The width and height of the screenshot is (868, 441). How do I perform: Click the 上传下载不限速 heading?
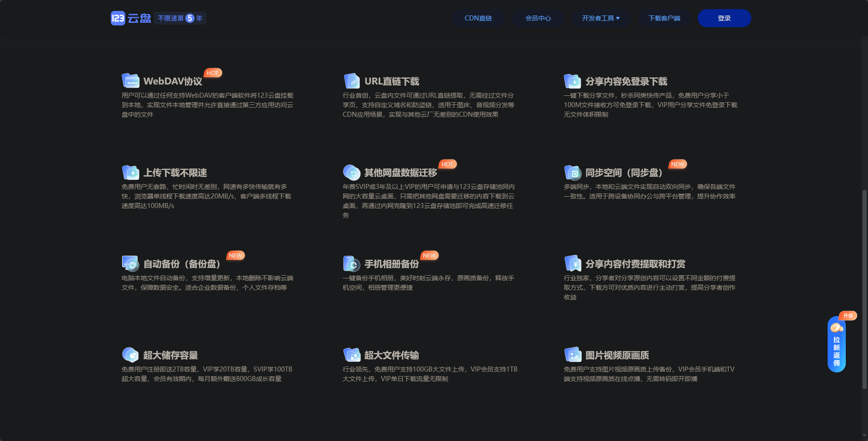175,173
